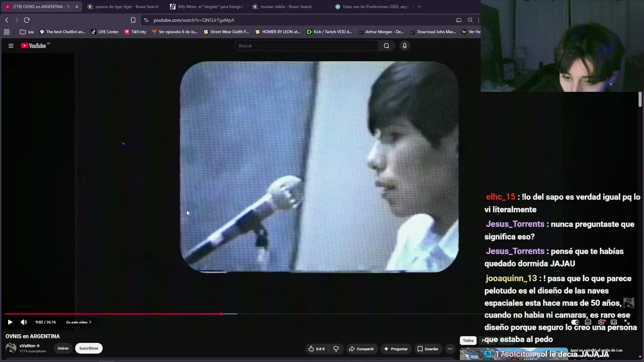The height and width of the screenshot is (362, 644).
Task: Open the HOMER BY LEON bookmark
Action: tap(277, 32)
